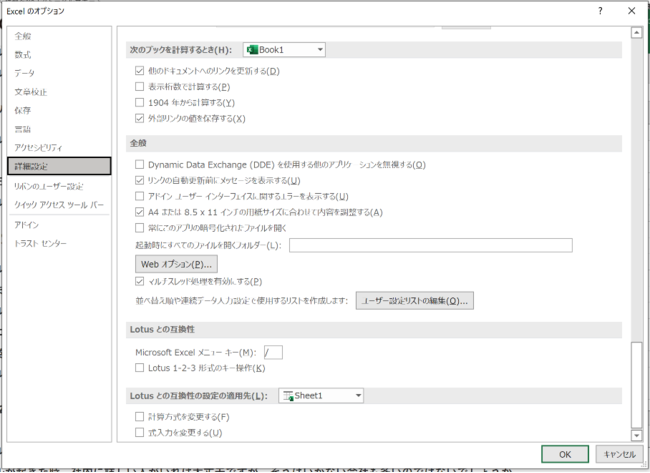Viewport: 650px width, 473px height.
Task: Enable 計算方式を変更する checkbox
Action: (139, 417)
